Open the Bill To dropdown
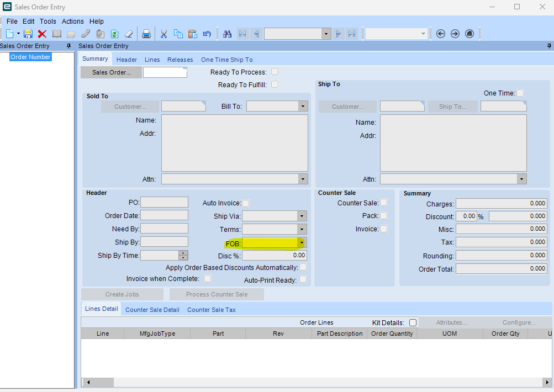Screen dimensions: 554x392 [303, 106]
